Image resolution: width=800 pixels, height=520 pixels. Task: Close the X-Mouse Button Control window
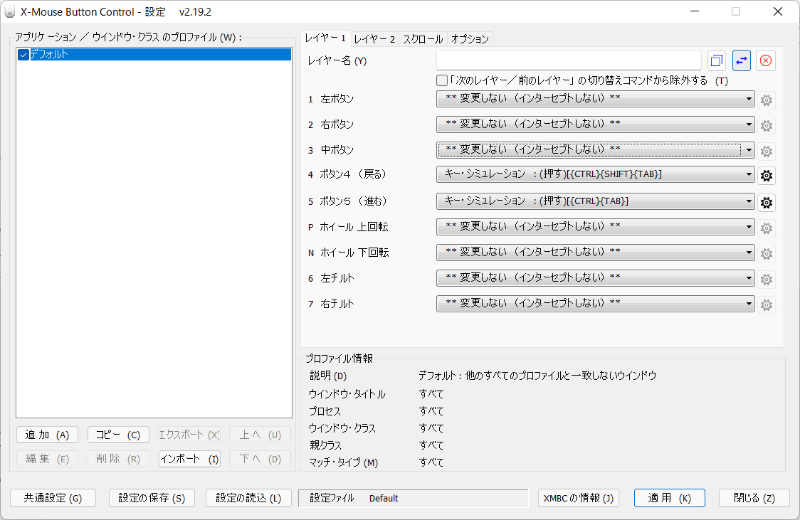point(778,12)
